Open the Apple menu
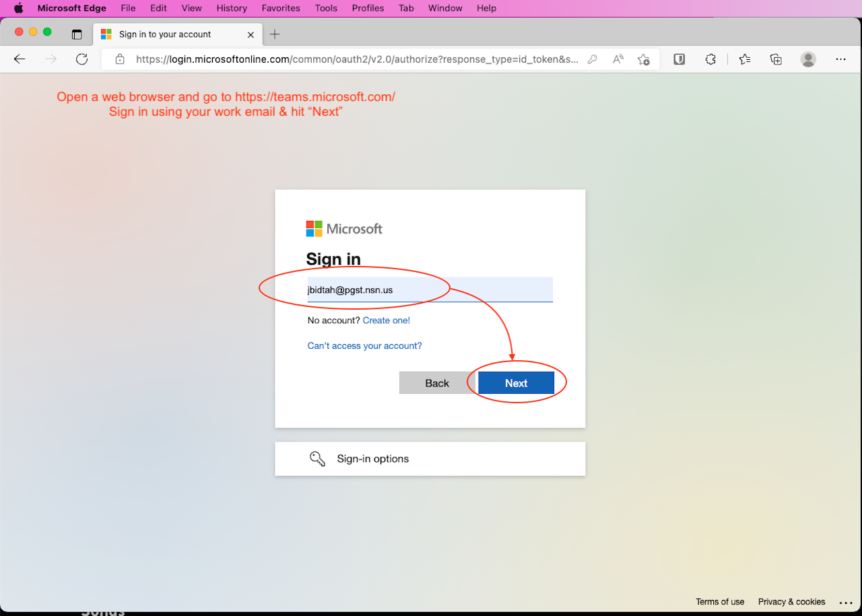 click(x=18, y=8)
